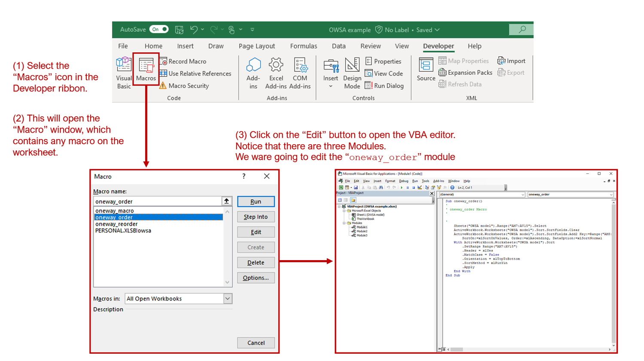The width and height of the screenshot is (644, 361).
Task: Open the Insert controls dropdown arrow
Action: tap(331, 86)
